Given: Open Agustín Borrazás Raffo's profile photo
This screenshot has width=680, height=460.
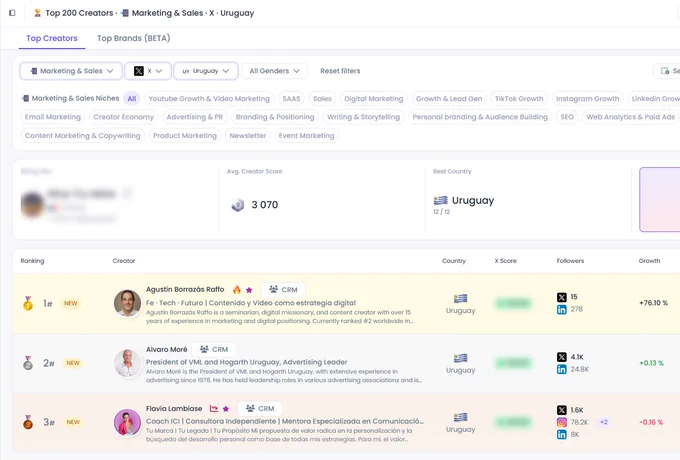Looking at the screenshot, I should (128, 303).
